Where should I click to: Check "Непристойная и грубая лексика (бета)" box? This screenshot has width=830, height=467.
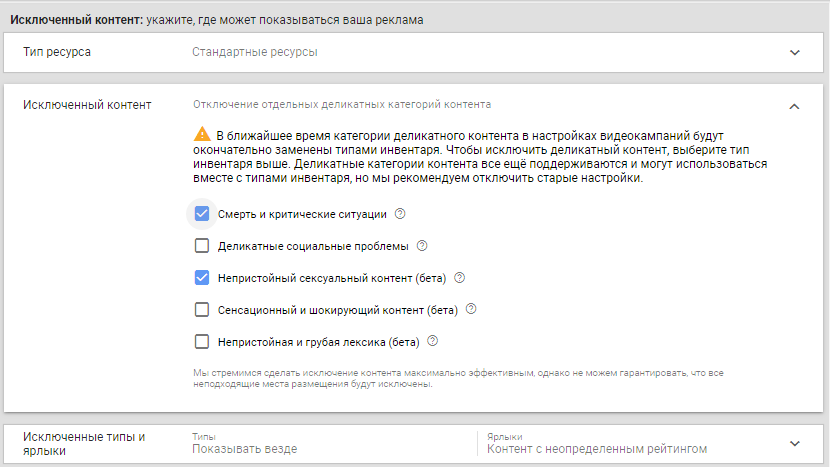[202, 342]
